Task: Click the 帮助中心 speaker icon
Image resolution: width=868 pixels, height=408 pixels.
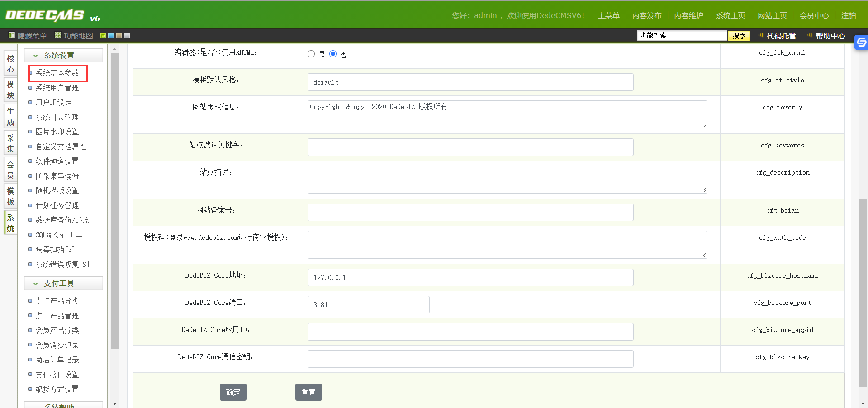Action: [x=810, y=35]
